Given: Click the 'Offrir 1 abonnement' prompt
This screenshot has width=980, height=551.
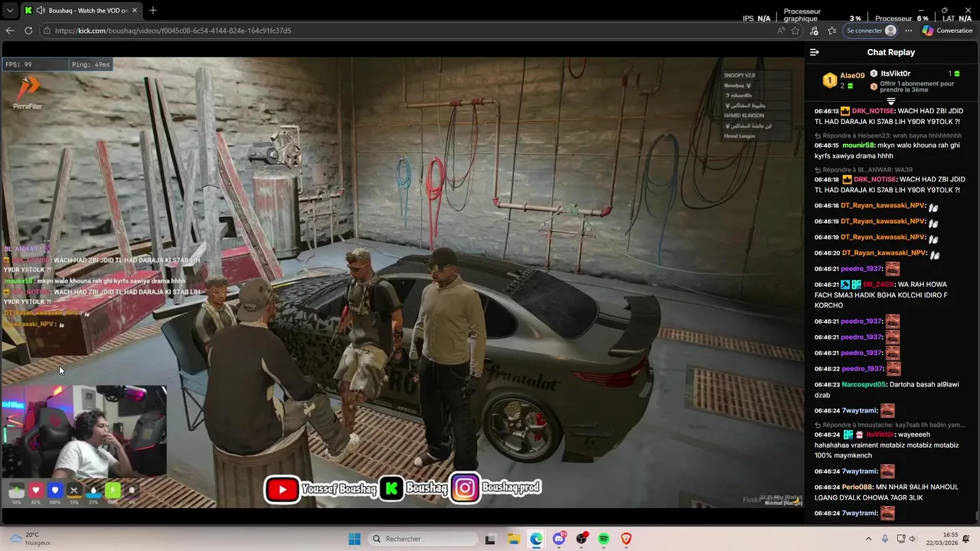Looking at the screenshot, I should tap(917, 86).
